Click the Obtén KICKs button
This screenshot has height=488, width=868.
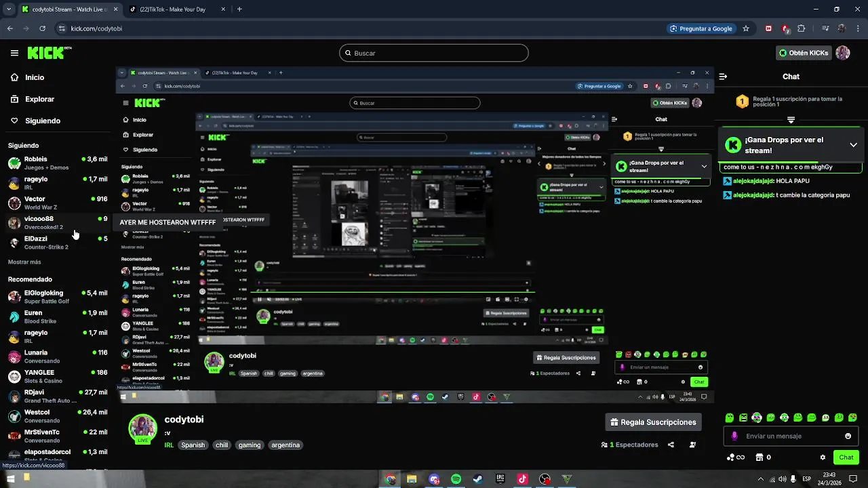coord(804,53)
